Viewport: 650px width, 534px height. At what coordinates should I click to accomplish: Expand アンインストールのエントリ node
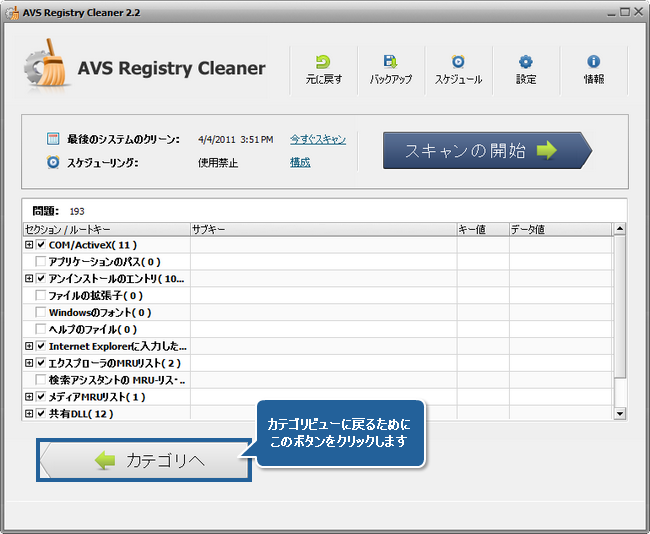29,278
